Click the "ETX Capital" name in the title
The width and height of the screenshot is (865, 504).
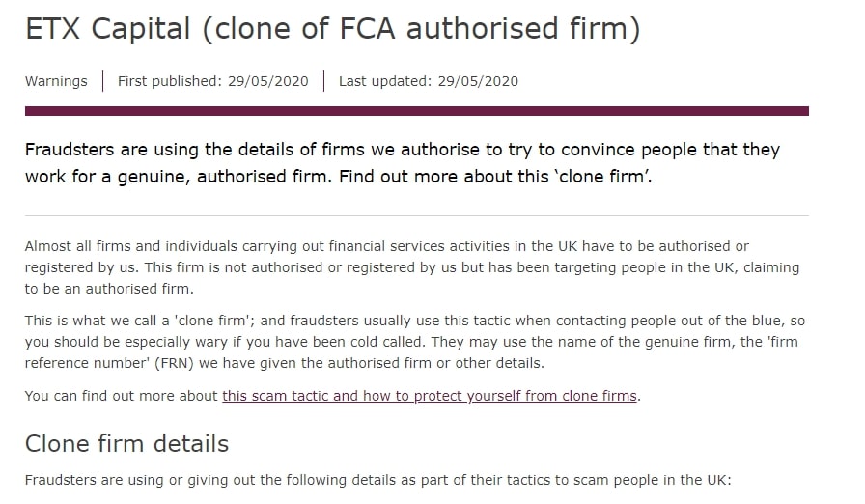point(108,29)
